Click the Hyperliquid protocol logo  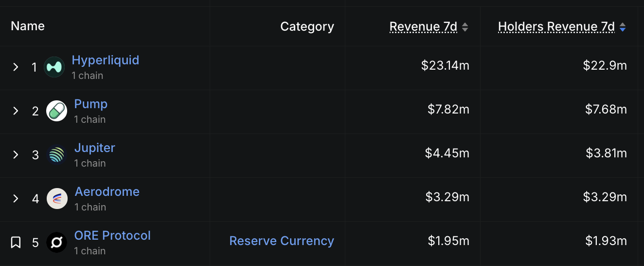click(54, 67)
